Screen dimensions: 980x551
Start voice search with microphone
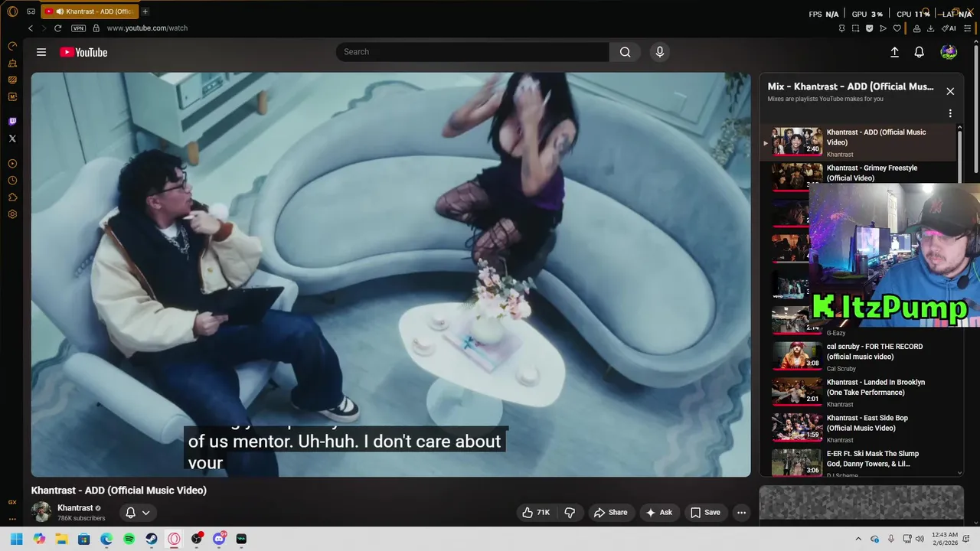tap(659, 52)
